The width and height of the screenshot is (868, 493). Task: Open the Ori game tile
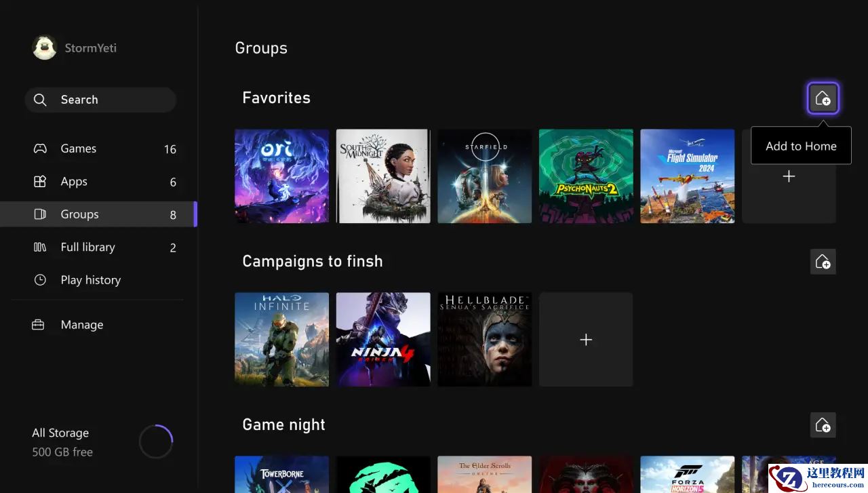point(281,176)
